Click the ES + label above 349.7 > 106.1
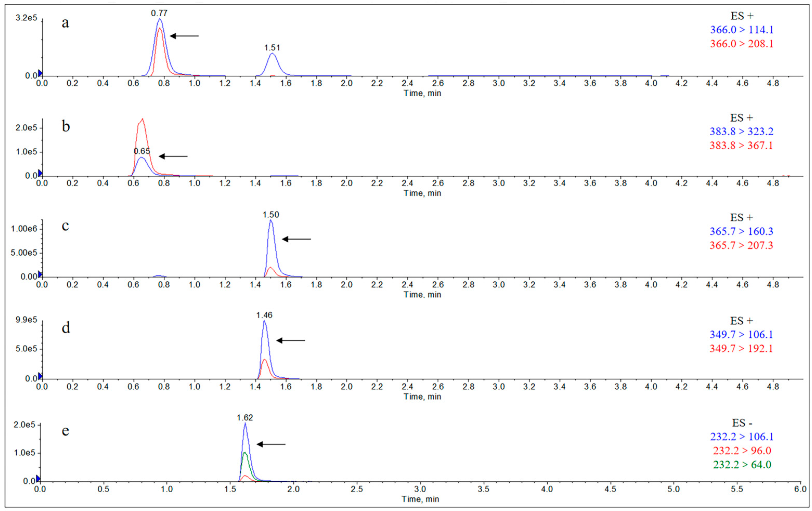Image resolution: width=812 pixels, height=511 pixels. 742,321
